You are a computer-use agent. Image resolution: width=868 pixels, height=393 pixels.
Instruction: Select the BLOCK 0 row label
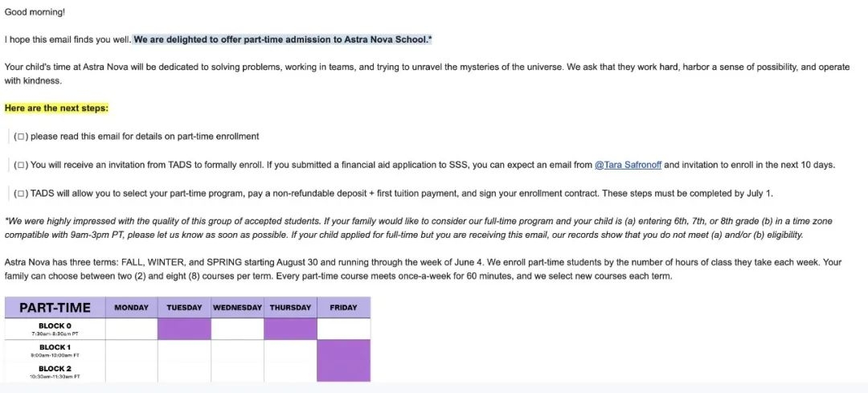coord(55,329)
